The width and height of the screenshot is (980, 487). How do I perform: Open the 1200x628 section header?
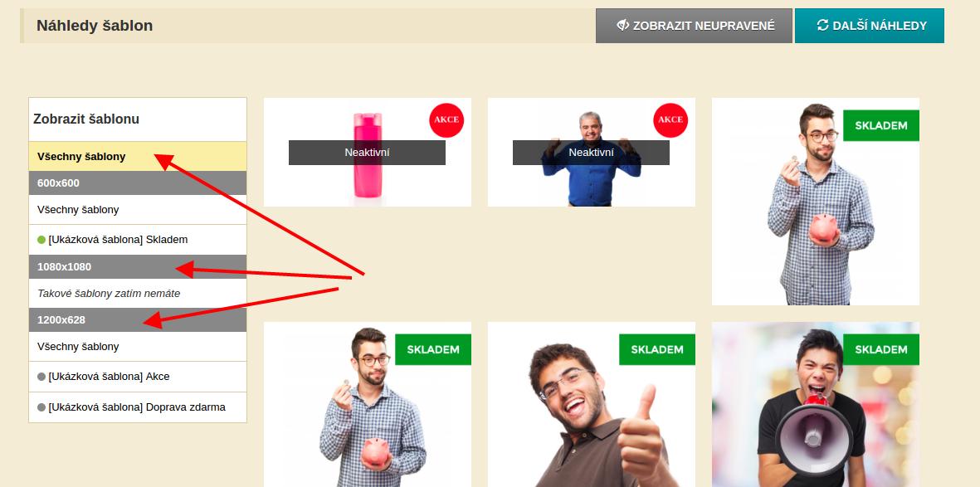pyautogui.click(x=138, y=320)
